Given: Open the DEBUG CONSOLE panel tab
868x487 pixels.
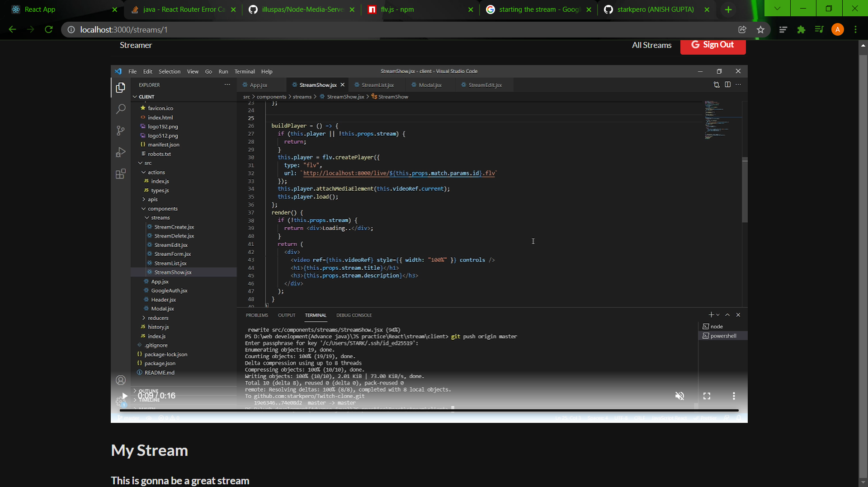Looking at the screenshot, I should tap(354, 315).
